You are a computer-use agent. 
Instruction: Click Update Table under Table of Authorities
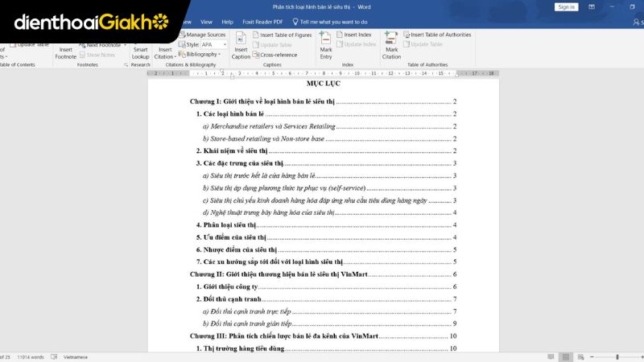click(x=423, y=44)
